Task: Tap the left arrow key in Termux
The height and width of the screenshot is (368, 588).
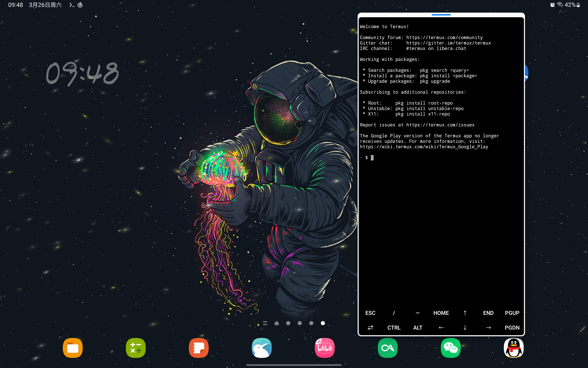Action: click(441, 328)
